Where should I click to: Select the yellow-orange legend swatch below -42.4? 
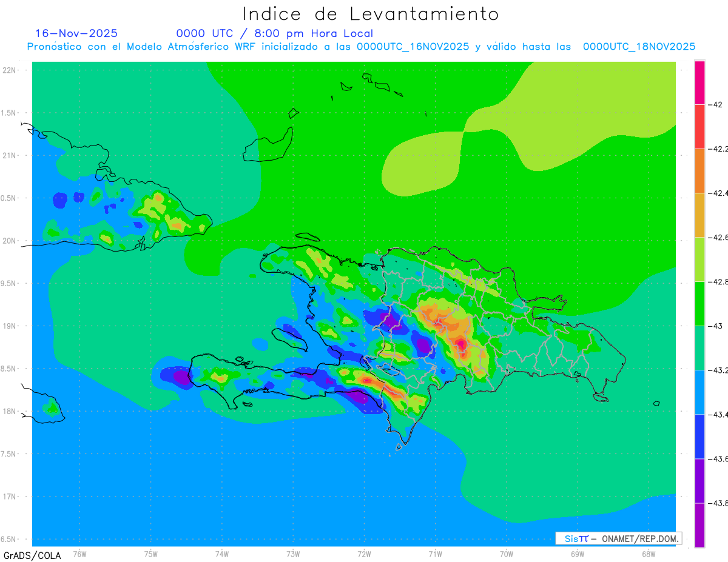click(699, 215)
